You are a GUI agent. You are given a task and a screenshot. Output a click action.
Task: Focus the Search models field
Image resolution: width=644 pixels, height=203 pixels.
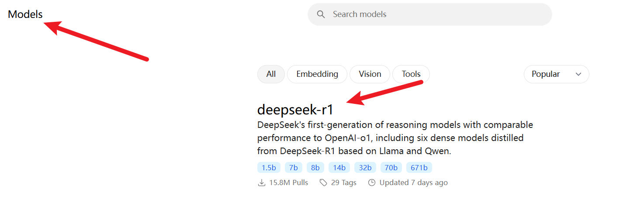point(430,14)
